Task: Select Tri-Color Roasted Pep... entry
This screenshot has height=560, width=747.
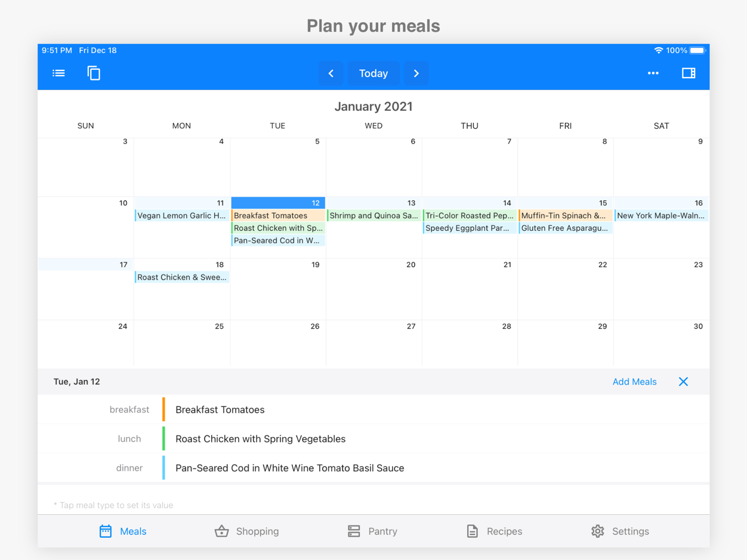Action: coord(470,216)
